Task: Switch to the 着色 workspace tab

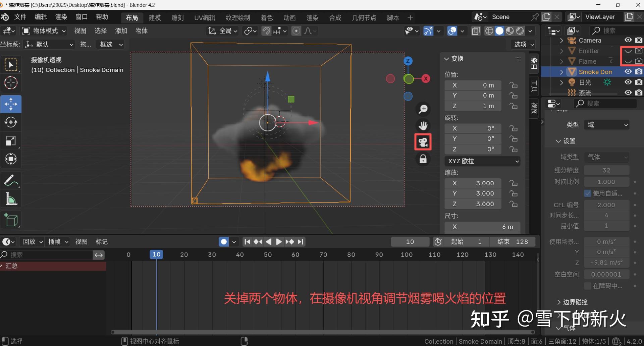Action: [267, 17]
